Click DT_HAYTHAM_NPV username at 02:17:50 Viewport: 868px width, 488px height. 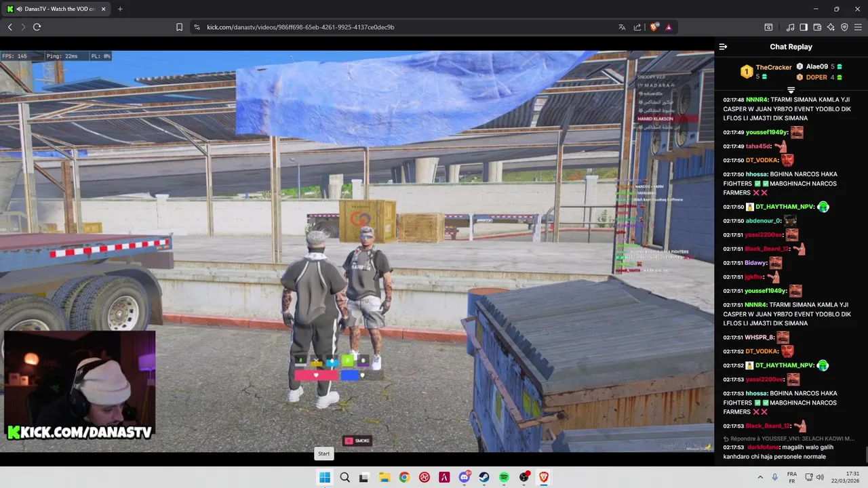[785, 207]
